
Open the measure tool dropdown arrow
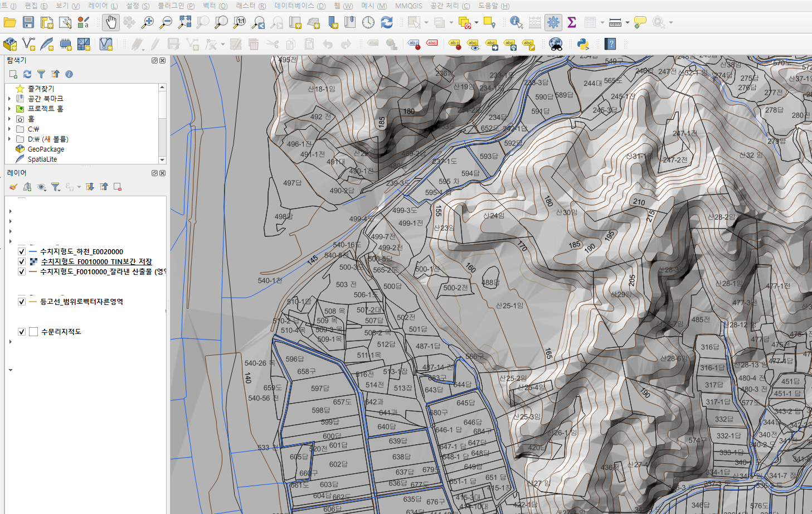tap(628, 23)
